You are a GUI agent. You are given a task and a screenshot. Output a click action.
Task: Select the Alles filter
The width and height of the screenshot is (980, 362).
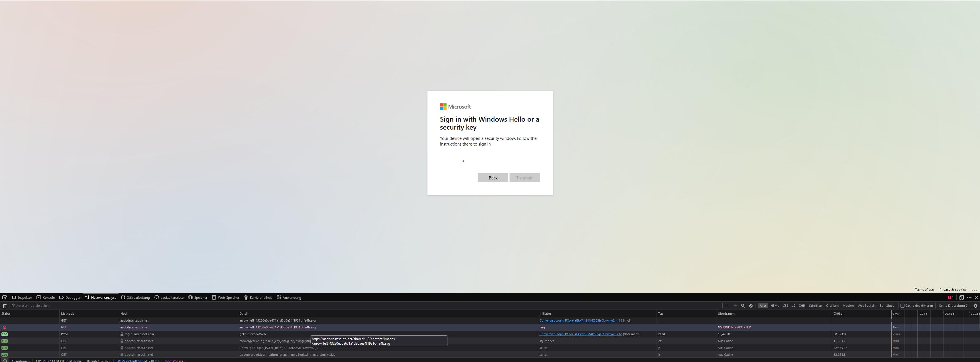coord(763,306)
